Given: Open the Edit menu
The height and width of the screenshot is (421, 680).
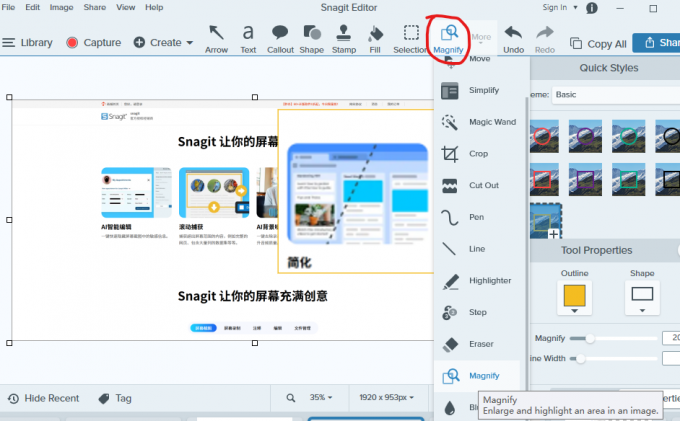Looking at the screenshot, I should [33, 7].
